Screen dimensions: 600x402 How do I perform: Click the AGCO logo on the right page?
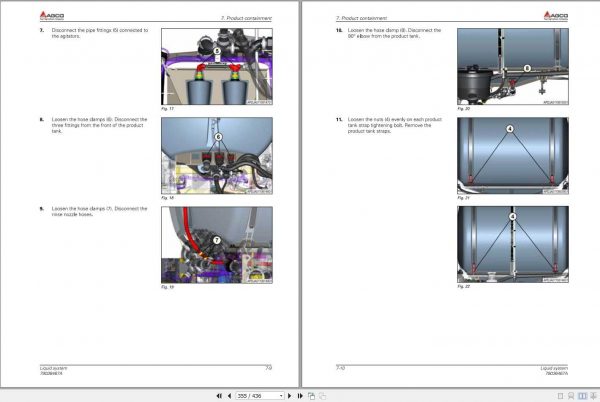556,15
